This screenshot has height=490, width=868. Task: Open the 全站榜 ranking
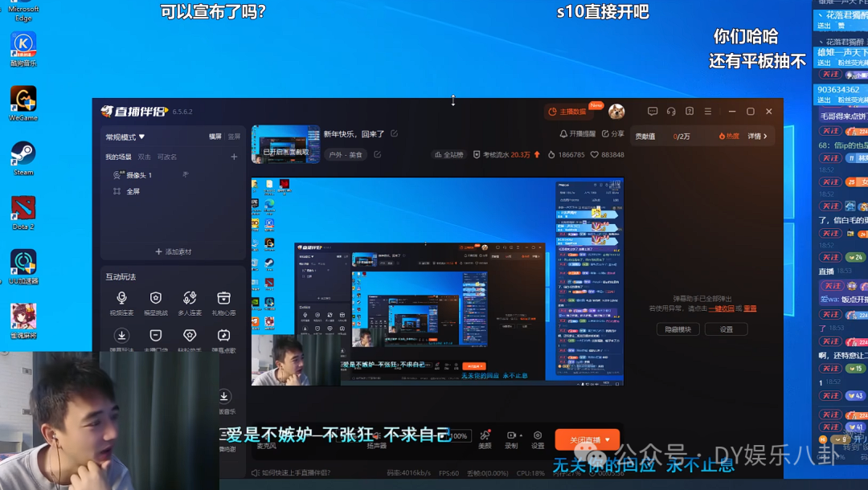click(449, 155)
